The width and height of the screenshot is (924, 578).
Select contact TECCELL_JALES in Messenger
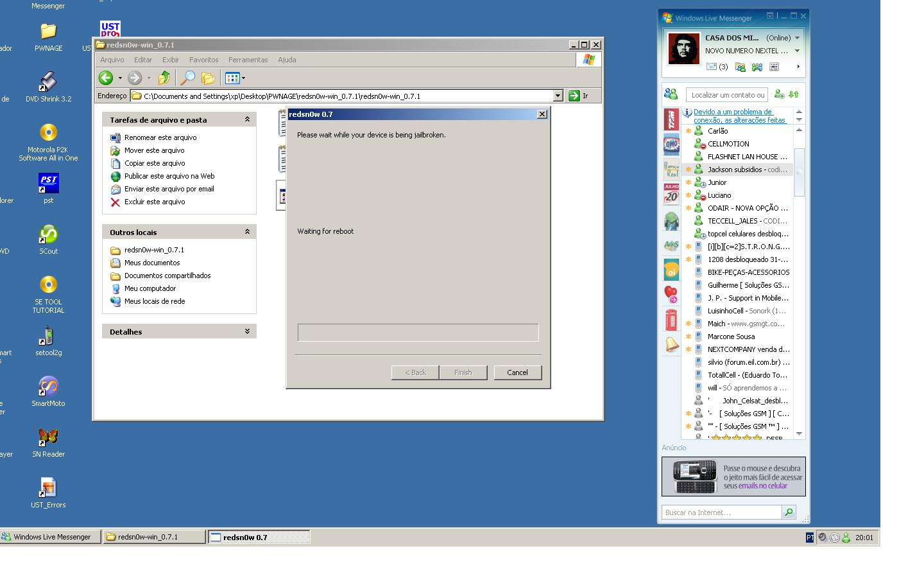[738, 221]
